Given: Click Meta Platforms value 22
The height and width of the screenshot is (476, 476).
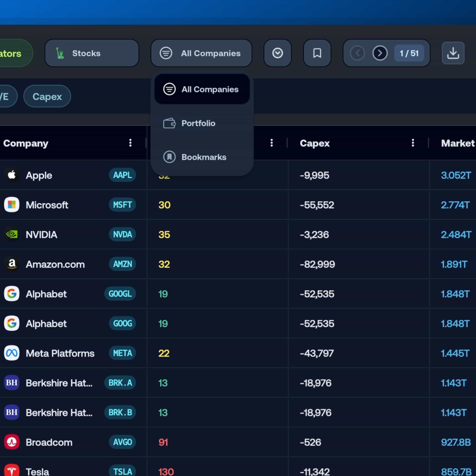Looking at the screenshot, I should coord(164,353).
